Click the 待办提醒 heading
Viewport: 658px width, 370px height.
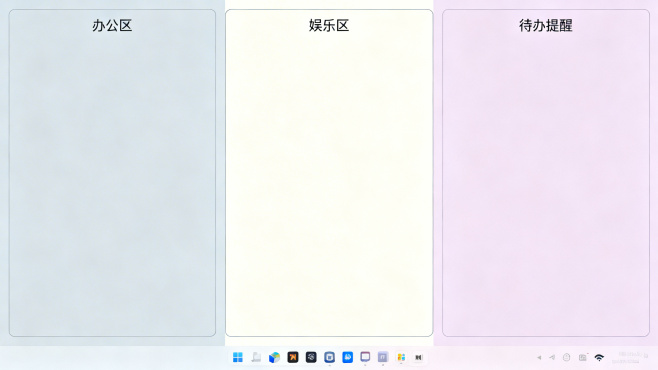point(546,26)
